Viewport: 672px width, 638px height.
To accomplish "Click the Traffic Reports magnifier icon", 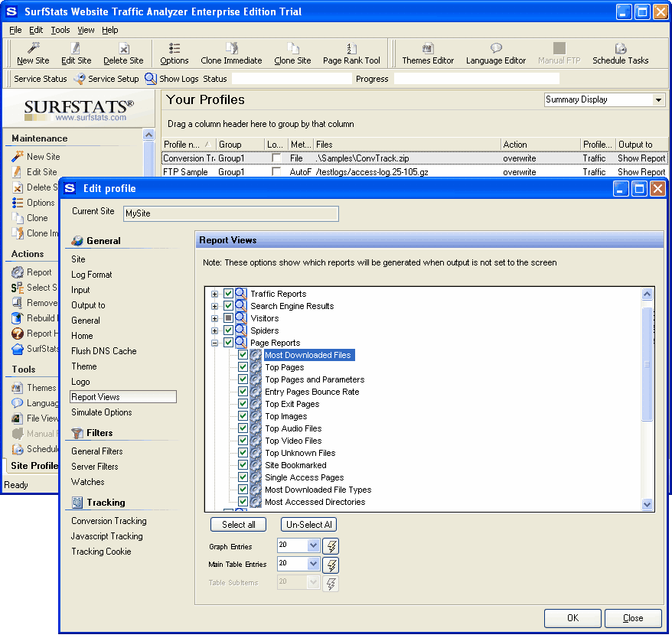I will point(241,294).
